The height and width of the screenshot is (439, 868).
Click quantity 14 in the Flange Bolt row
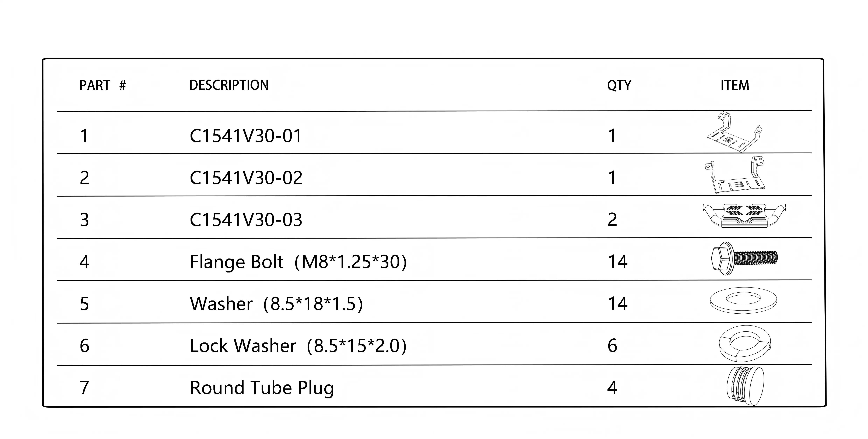pyautogui.click(x=617, y=262)
